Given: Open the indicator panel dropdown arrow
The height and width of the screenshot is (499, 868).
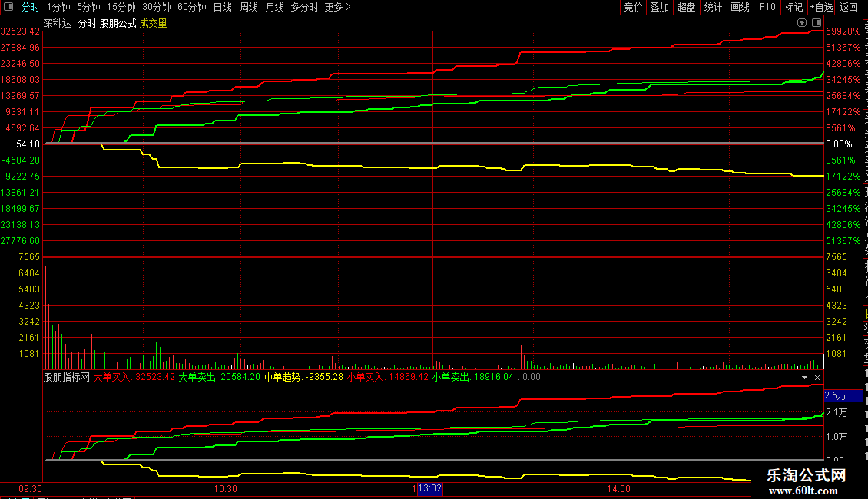Looking at the screenshot, I should [x=804, y=377].
